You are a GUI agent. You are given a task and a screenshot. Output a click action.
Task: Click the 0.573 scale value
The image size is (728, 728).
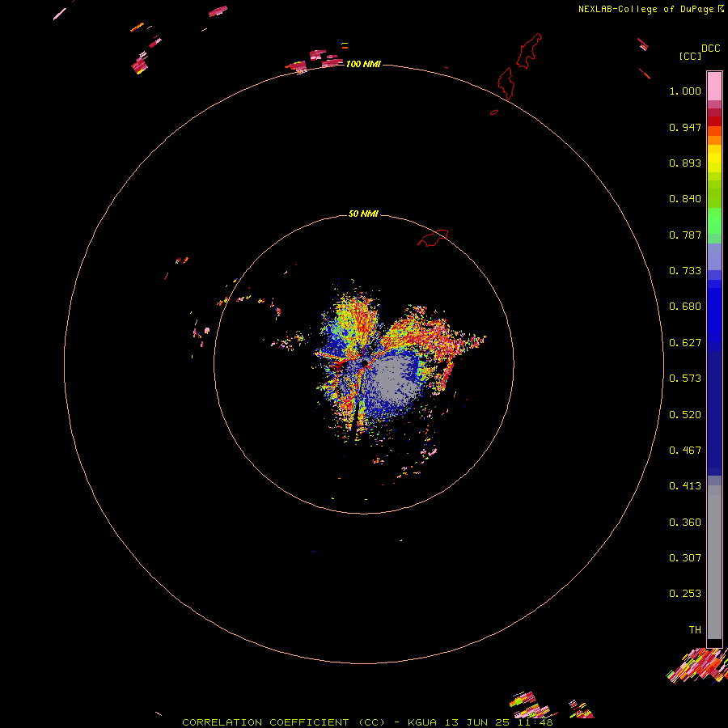pos(685,379)
